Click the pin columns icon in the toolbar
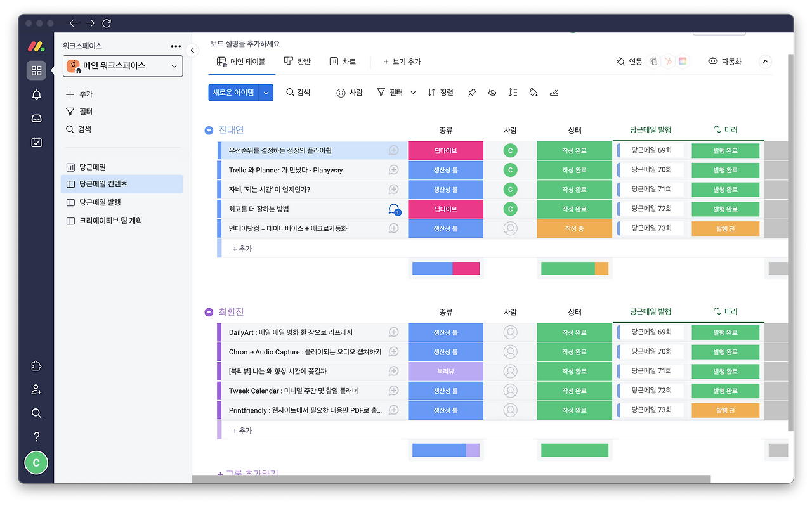This screenshot has width=812, height=506. (x=471, y=93)
